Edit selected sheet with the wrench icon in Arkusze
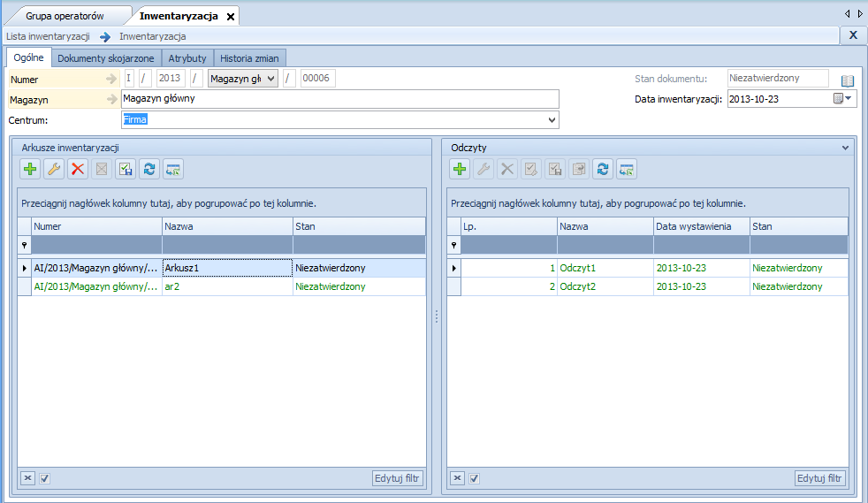 point(54,170)
